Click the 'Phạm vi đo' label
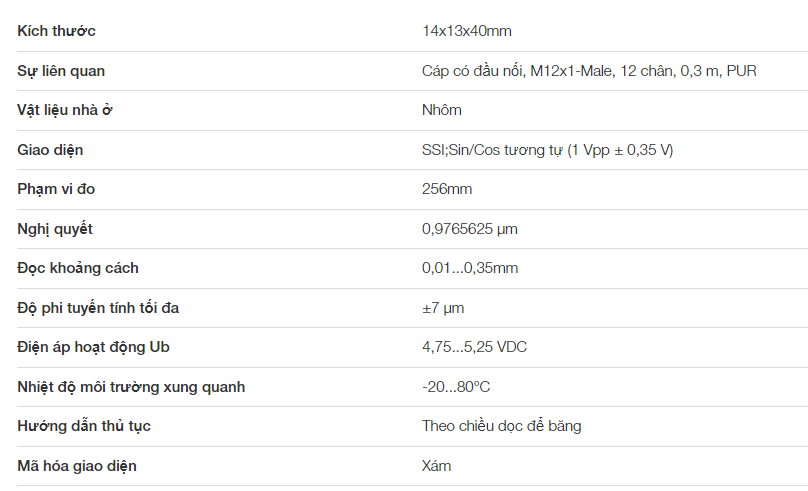This screenshot has width=808, height=491. click(56, 189)
